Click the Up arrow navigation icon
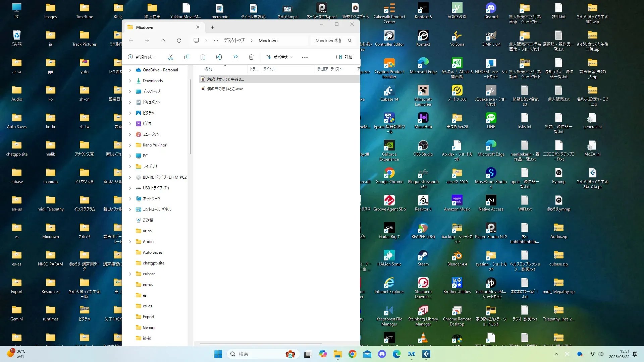This screenshot has width=644, height=362. tap(163, 41)
